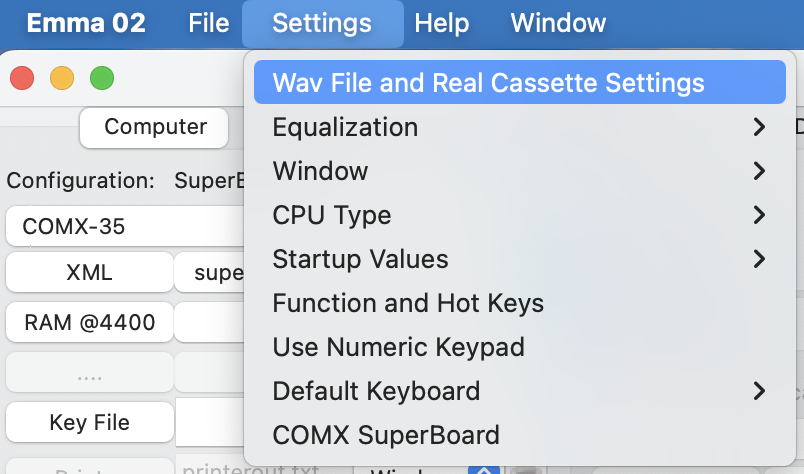Select Function and Hot Keys
This screenshot has width=804, height=474.
408,303
